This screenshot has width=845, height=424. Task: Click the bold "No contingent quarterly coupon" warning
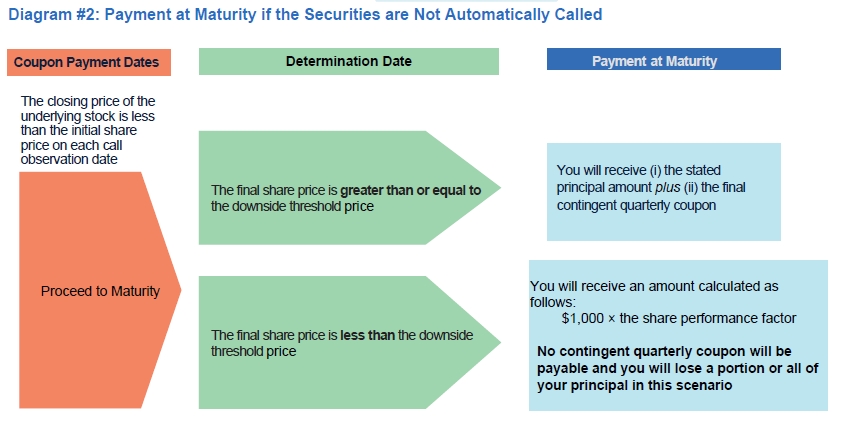click(664, 352)
